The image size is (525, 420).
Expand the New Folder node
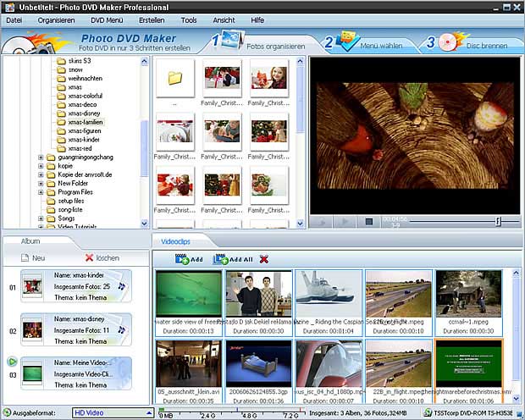tap(41, 184)
